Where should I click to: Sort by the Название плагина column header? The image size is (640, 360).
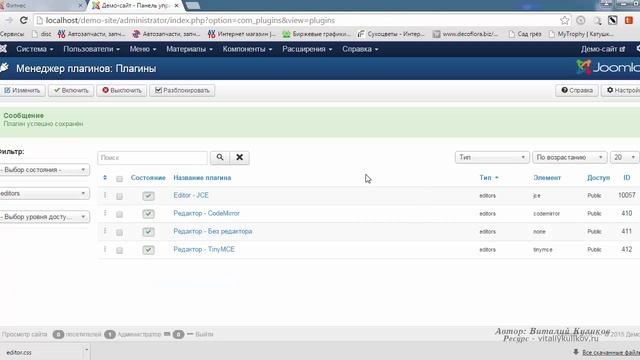(x=202, y=178)
